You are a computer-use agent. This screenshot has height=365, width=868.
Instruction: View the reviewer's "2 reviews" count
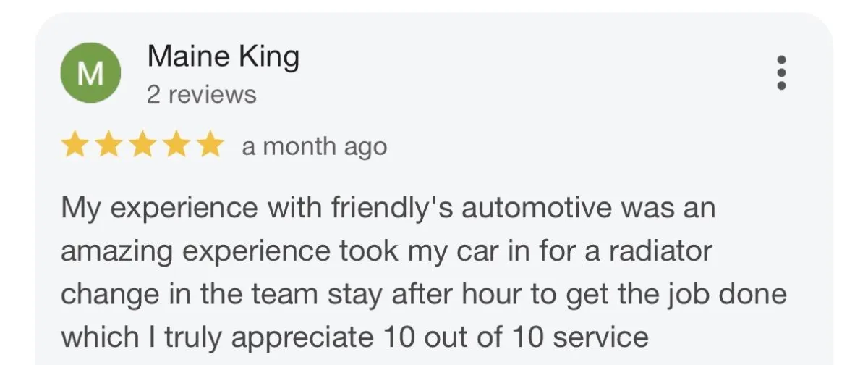201,95
